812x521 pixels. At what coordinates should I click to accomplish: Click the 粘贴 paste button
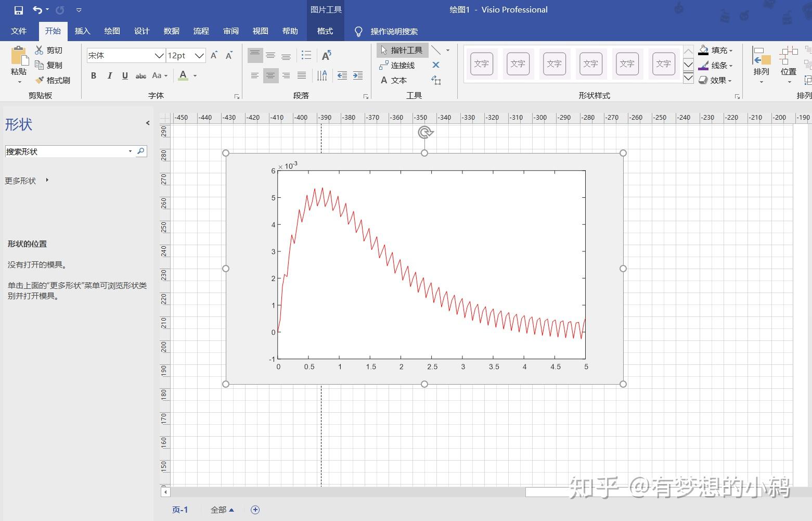18,61
